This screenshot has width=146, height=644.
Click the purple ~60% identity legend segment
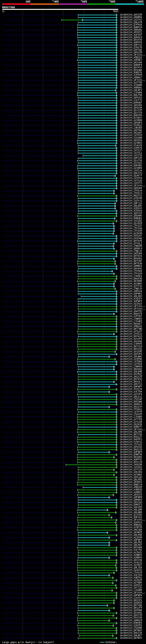pyautogui.click(x=73, y=4)
